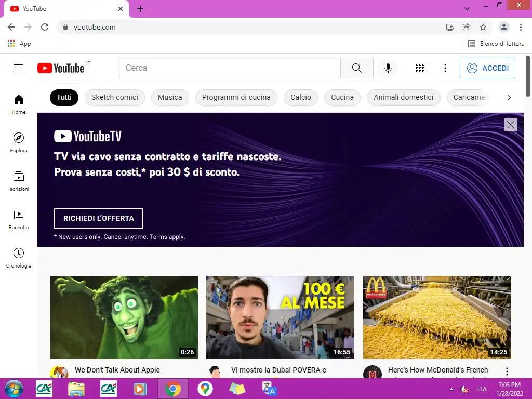This screenshot has width=532, height=399.
Task: Select the Cucina chip
Action: [342, 97]
